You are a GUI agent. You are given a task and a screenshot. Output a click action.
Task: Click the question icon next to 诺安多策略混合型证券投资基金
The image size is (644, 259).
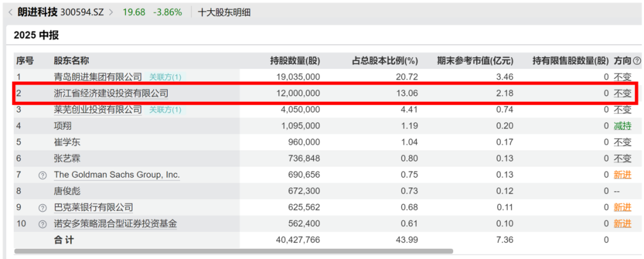tap(42, 224)
